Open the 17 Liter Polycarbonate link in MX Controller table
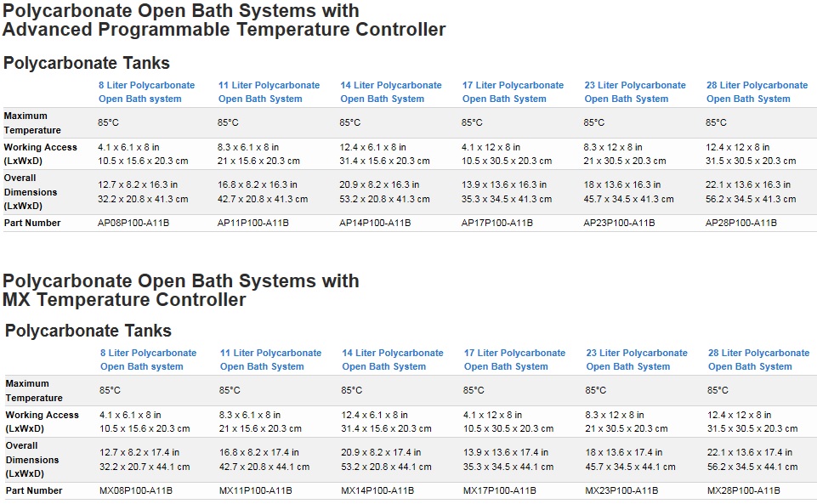 [x=514, y=360]
